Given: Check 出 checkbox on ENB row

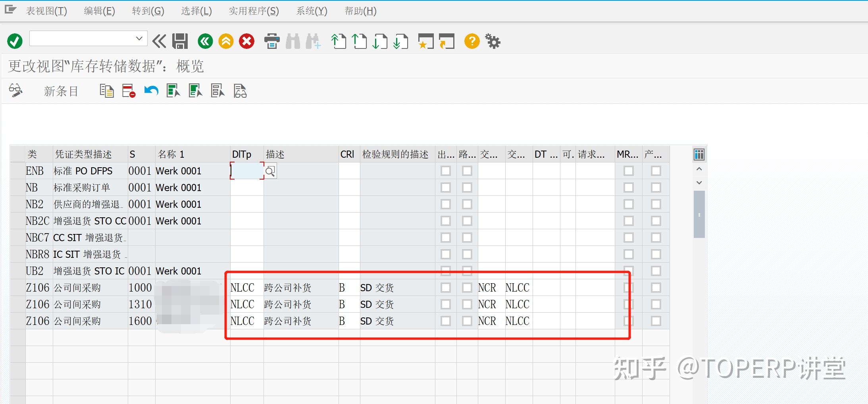Looking at the screenshot, I should pos(446,170).
